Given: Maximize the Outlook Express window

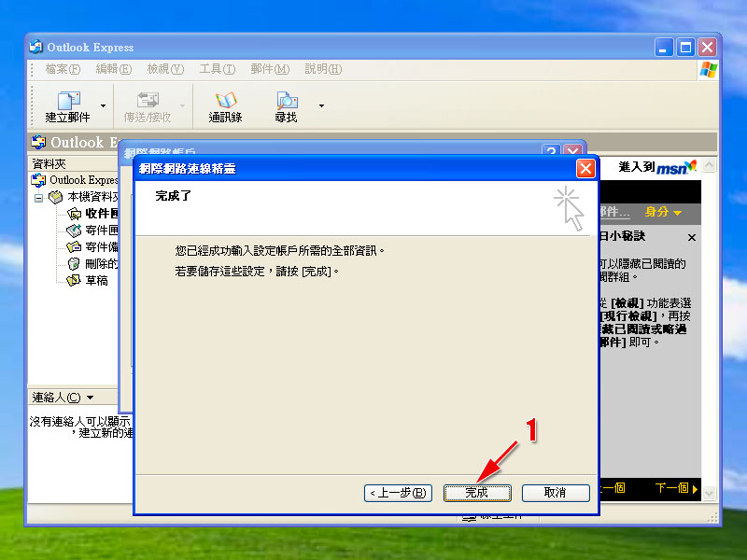Looking at the screenshot, I should pos(685,48).
